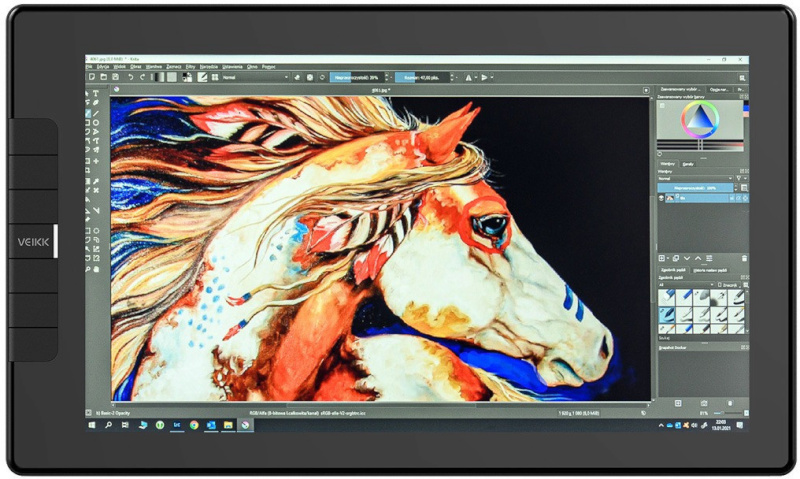Toggle preserve alpha in the toolbar

click(310, 78)
